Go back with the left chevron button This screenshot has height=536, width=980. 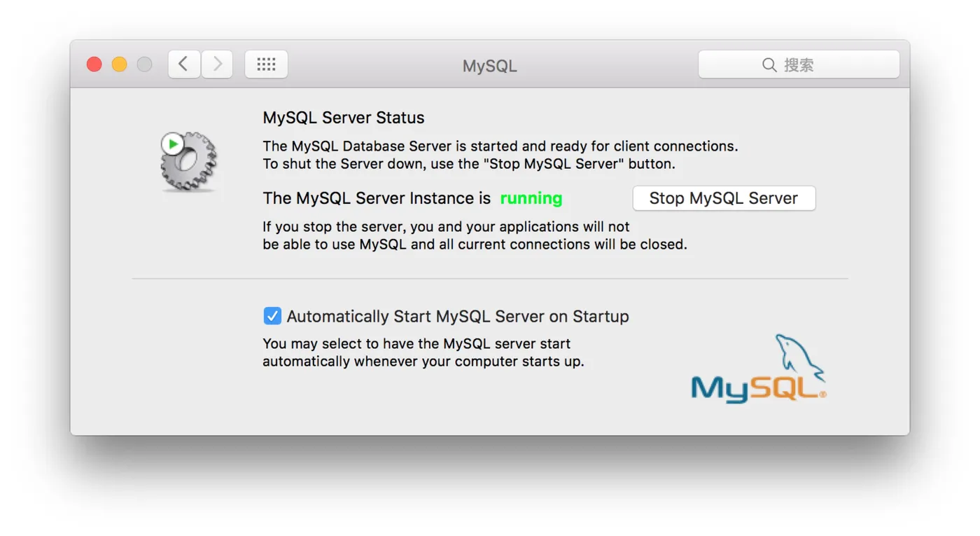[183, 64]
